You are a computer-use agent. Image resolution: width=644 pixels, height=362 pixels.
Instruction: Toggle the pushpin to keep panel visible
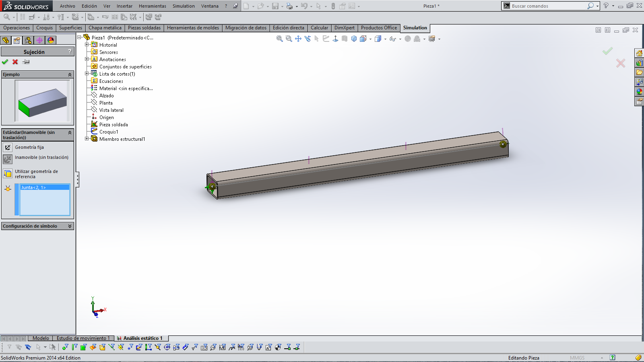click(x=26, y=62)
